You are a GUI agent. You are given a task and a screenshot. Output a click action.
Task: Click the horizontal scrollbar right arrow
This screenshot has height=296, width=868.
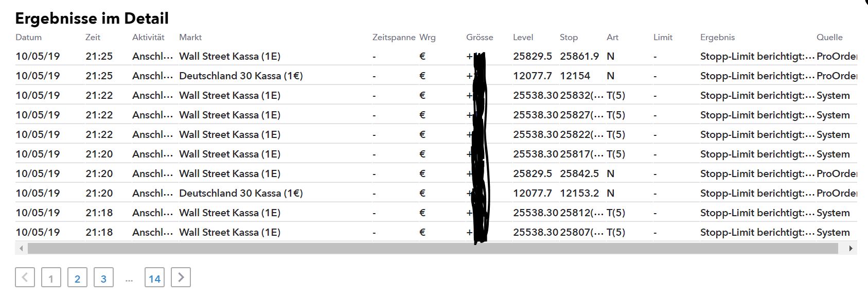click(851, 248)
